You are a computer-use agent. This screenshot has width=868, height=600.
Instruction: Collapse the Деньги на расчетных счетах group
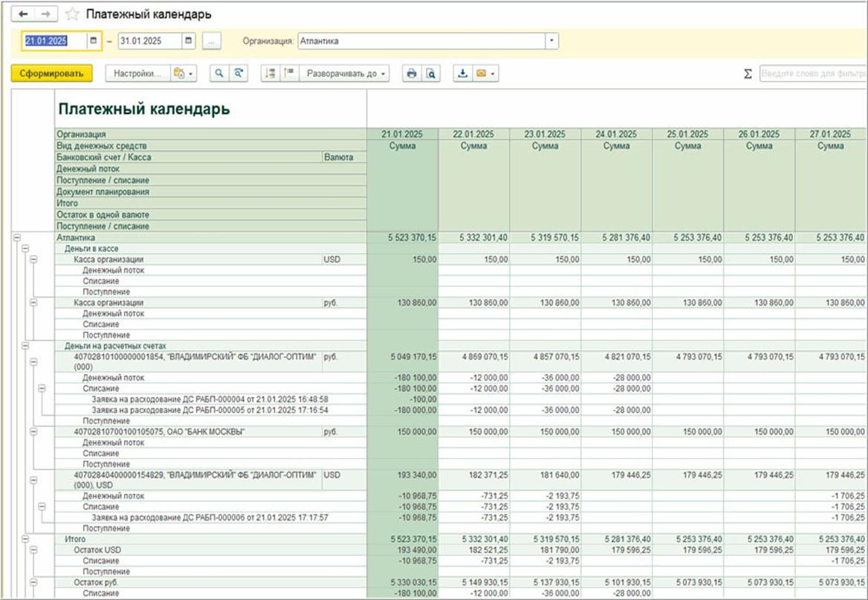25,346
